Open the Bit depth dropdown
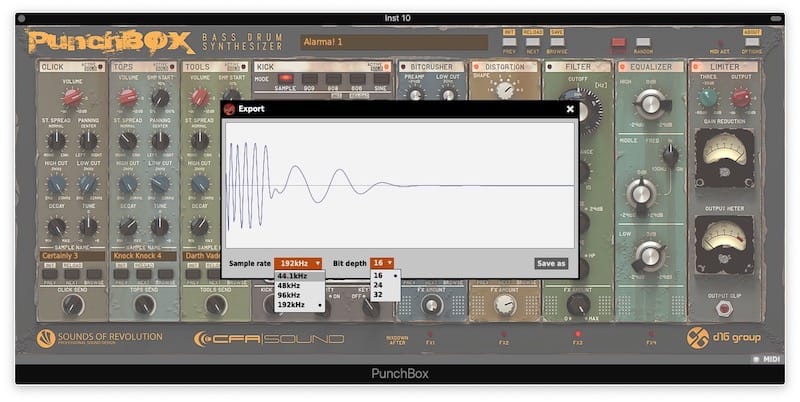This screenshot has height=402, width=800. point(382,263)
